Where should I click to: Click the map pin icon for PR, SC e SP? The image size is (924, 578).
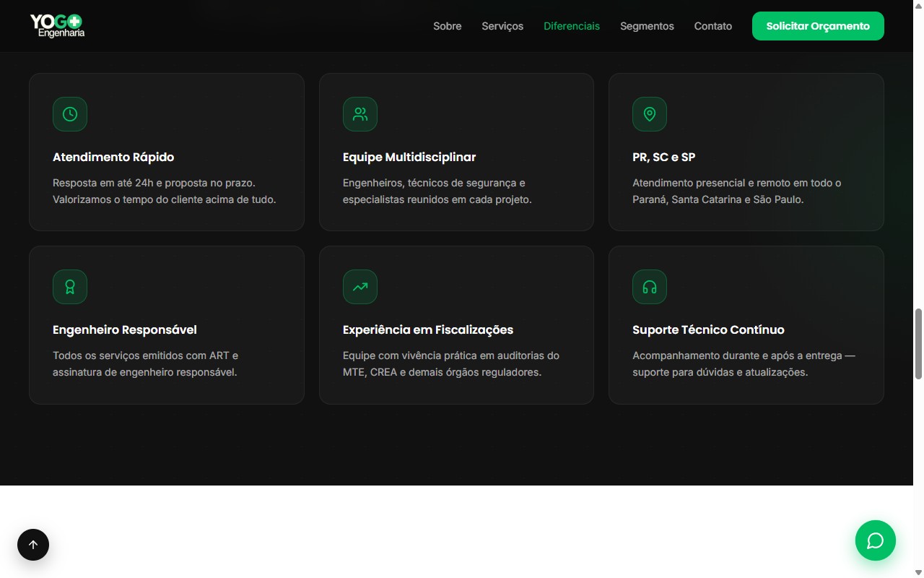coord(650,114)
